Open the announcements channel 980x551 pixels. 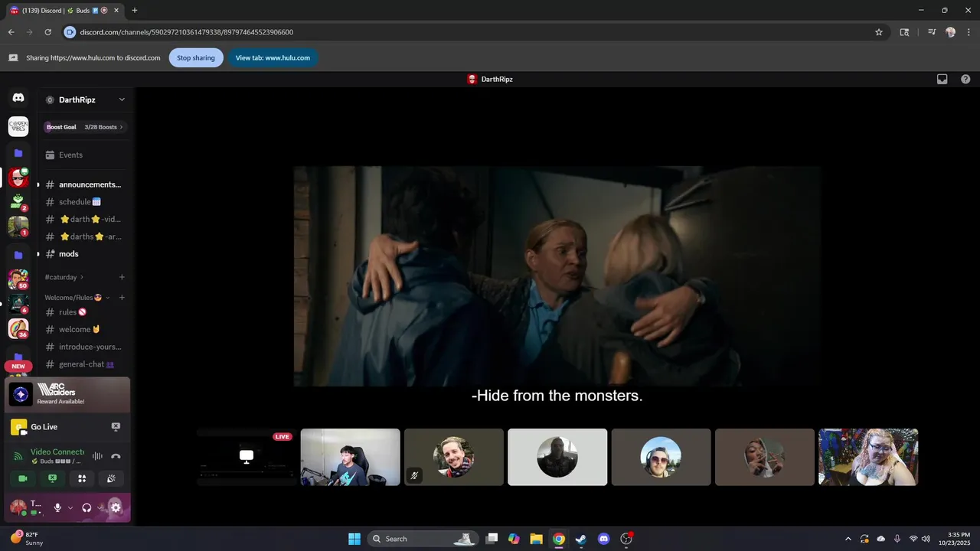click(84, 184)
